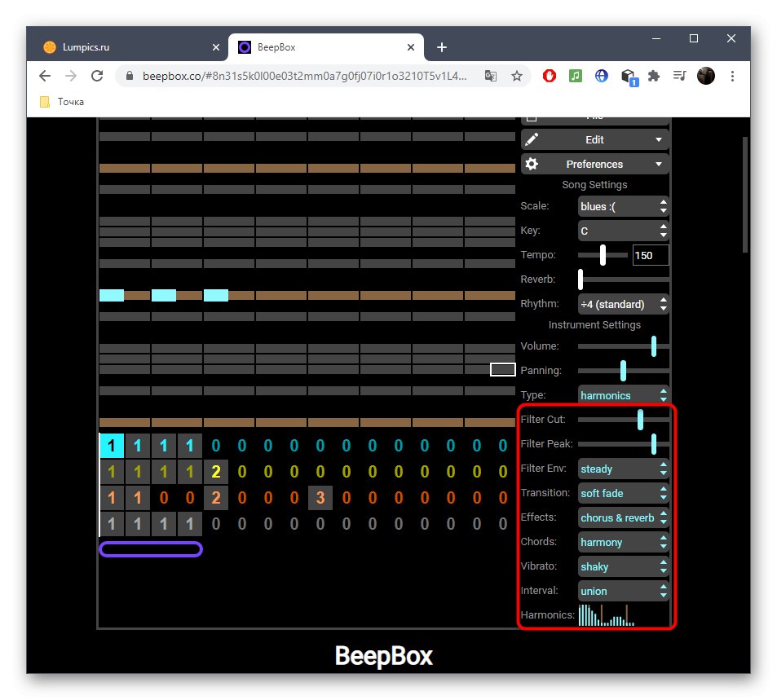Open the Preferences menu
777x700 pixels.
(594, 164)
